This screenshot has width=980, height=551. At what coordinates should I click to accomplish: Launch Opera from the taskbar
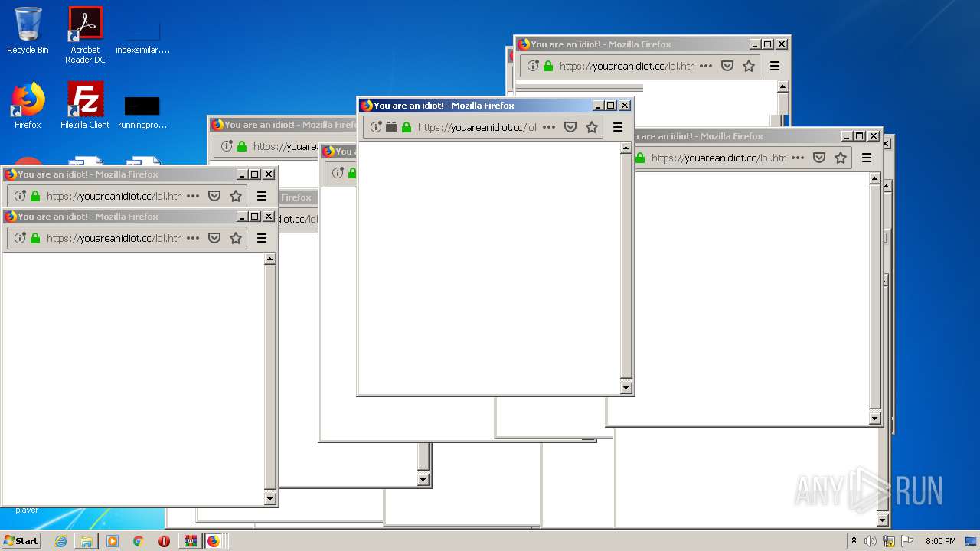tap(164, 541)
